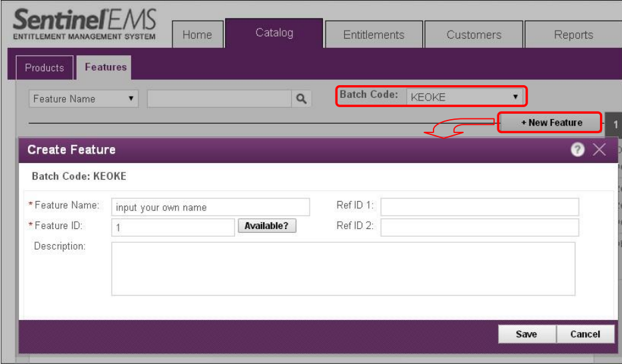Click inside the Description text area
The height and width of the screenshot is (364, 622).
click(343, 268)
